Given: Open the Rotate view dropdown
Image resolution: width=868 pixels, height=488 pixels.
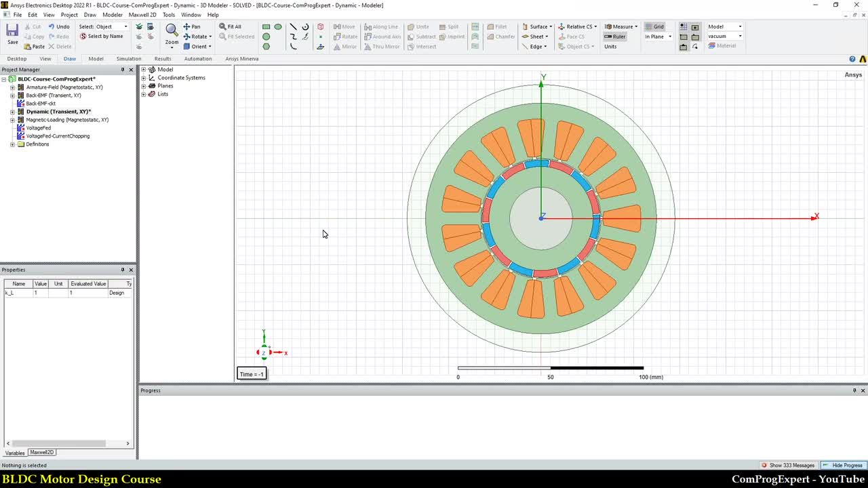Looking at the screenshot, I should [x=210, y=37].
